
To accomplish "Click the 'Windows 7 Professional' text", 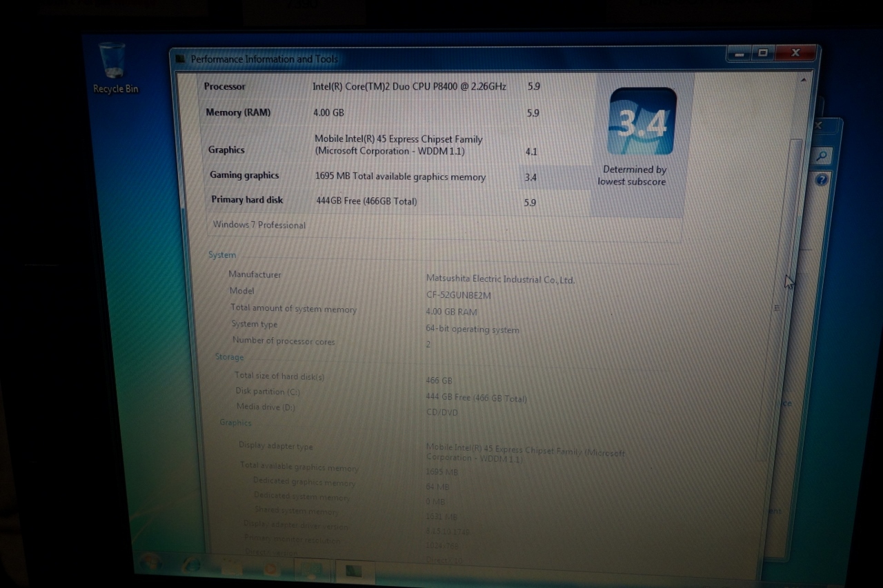I will coord(259,225).
